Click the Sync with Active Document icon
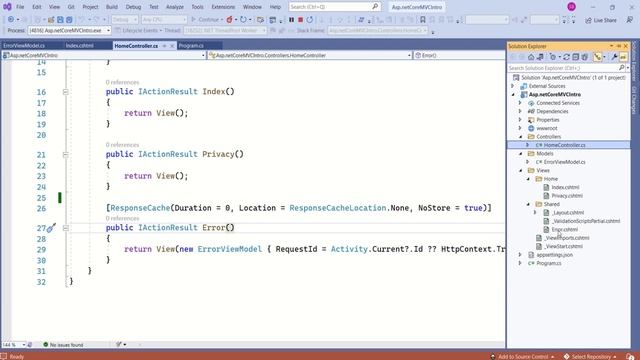The width and height of the screenshot is (640, 360). (x=566, y=57)
